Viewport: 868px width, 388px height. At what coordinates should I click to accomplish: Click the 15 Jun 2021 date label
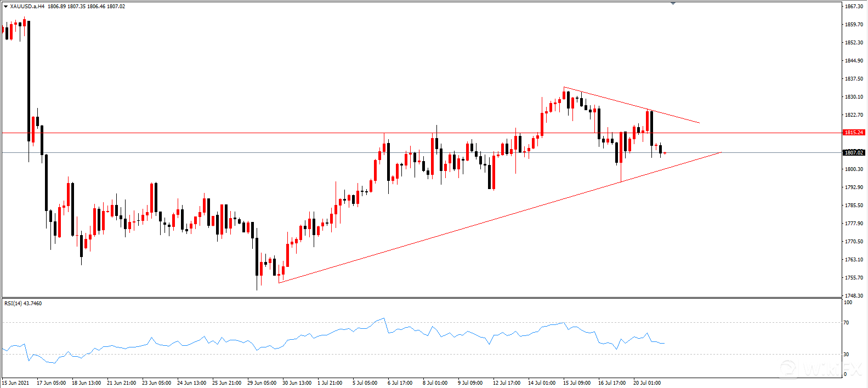pyautogui.click(x=16, y=383)
